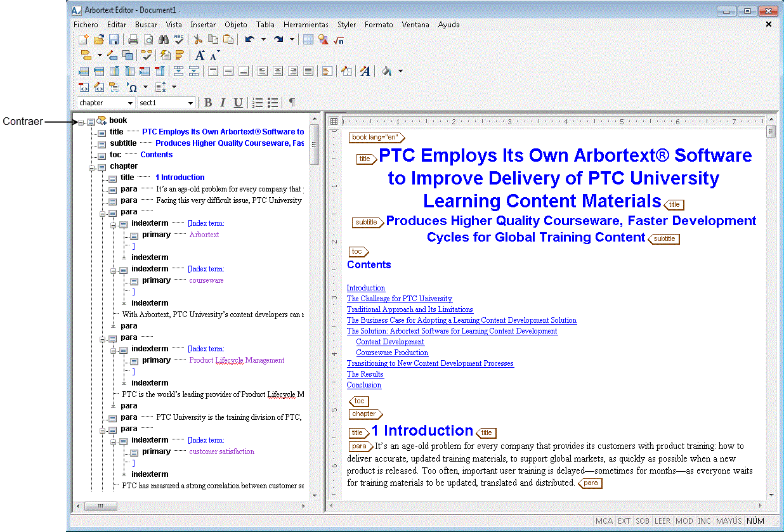The height and width of the screenshot is (532, 784).
Task: Toggle the bulleted list button
Action: (273, 103)
